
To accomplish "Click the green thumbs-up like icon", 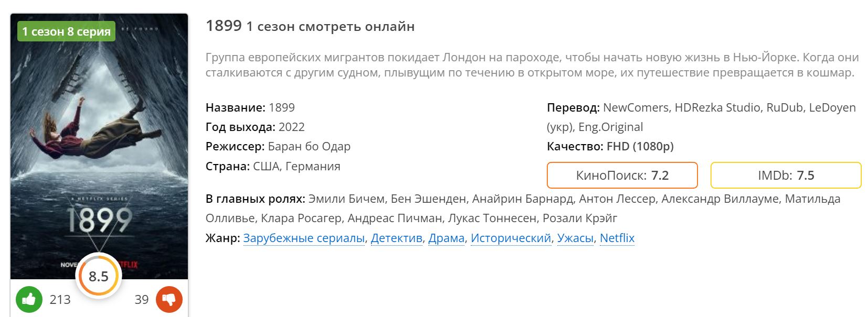I will 29,299.
